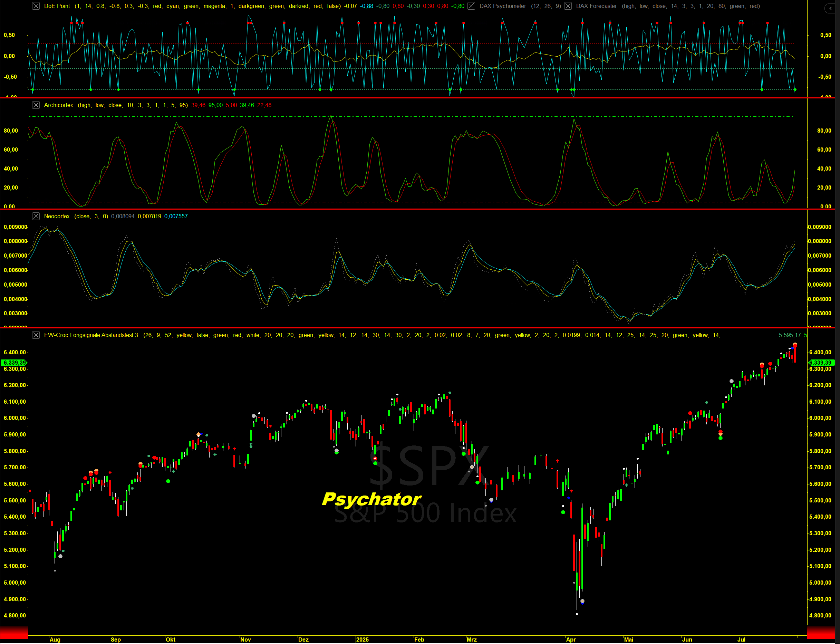Viewport: 840px width, 644px height.
Task: Close the Neocortex indicator panel
Action: click(36, 216)
